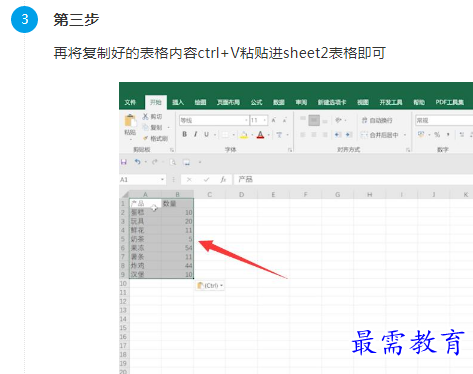Viewport: 473px width, 374px height.
Task: Expand the Paste button dropdown arrow
Action: 130,139
